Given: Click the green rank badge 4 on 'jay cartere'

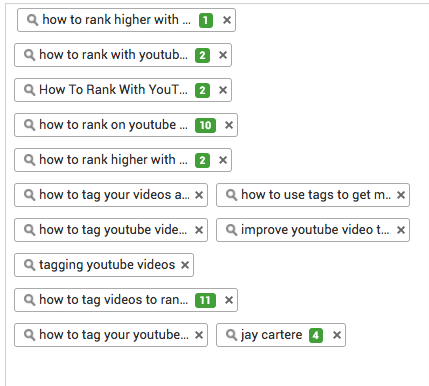Looking at the screenshot, I should click(316, 336).
